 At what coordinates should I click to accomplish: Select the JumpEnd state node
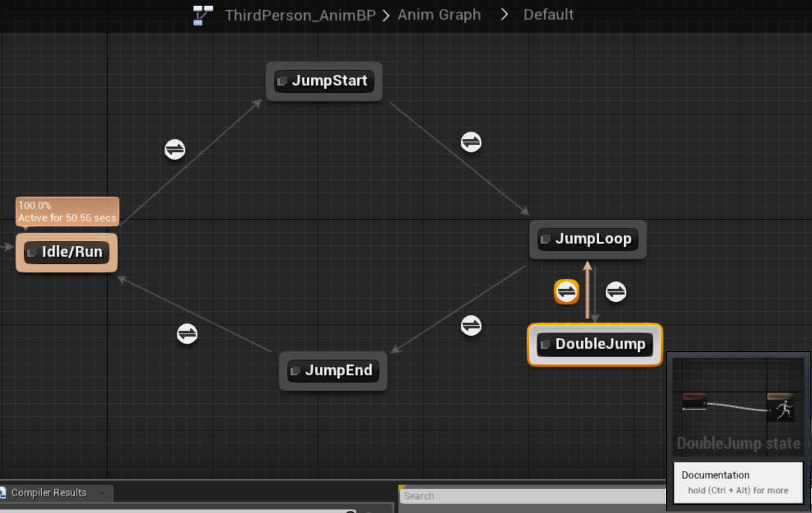tap(333, 371)
